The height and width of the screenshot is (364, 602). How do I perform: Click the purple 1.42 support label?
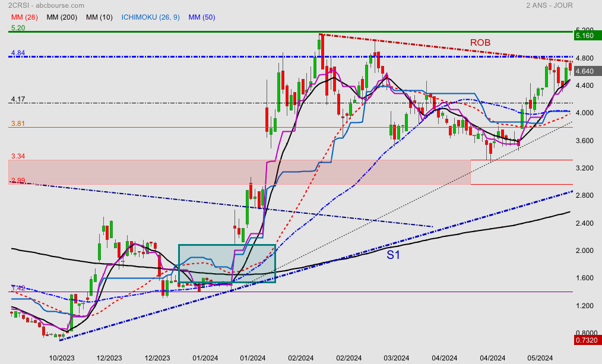click(18, 288)
